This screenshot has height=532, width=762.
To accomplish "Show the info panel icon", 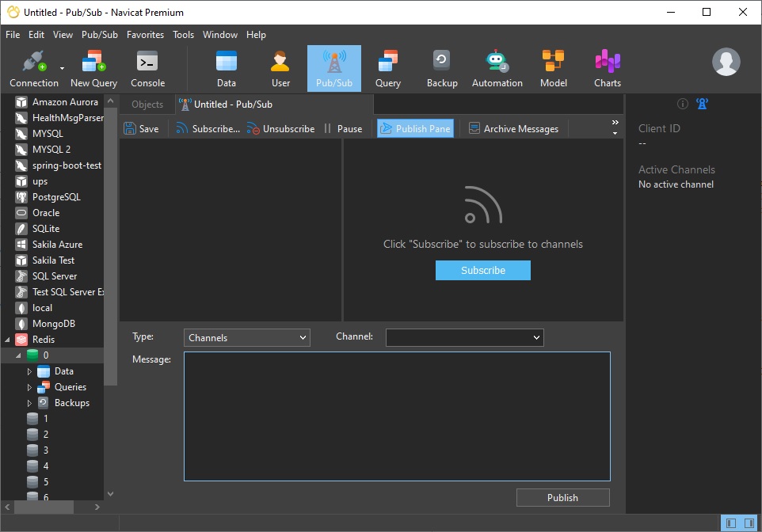I will click(x=683, y=104).
